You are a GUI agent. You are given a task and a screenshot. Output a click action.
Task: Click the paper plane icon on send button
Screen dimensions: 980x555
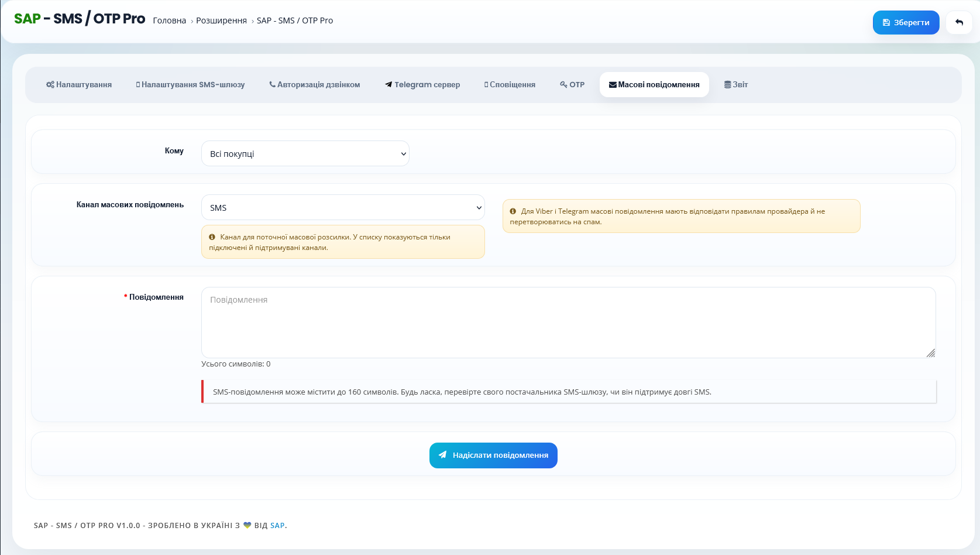tap(443, 455)
